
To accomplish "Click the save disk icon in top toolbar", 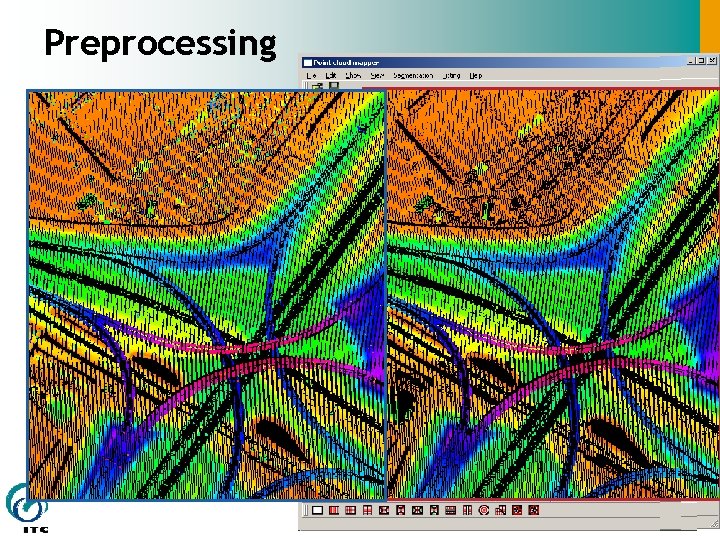I will click(x=334, y=86).
